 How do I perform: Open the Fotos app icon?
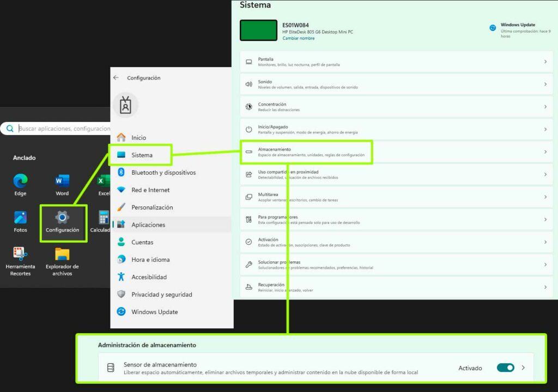[20, 218]
